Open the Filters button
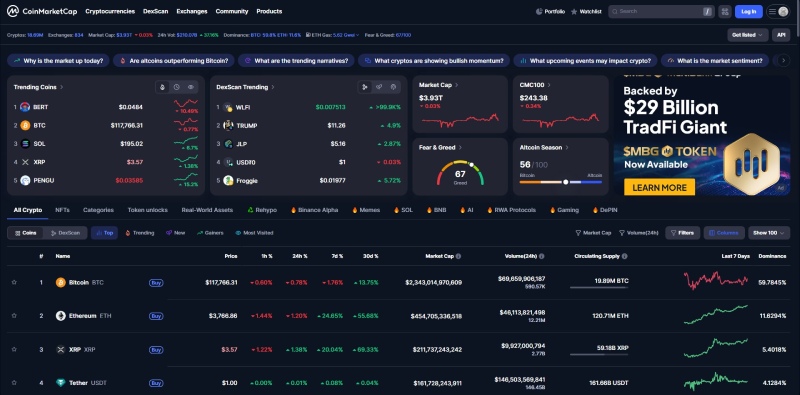This screenshot has width=800, height=395. click(x=682, y=233)
